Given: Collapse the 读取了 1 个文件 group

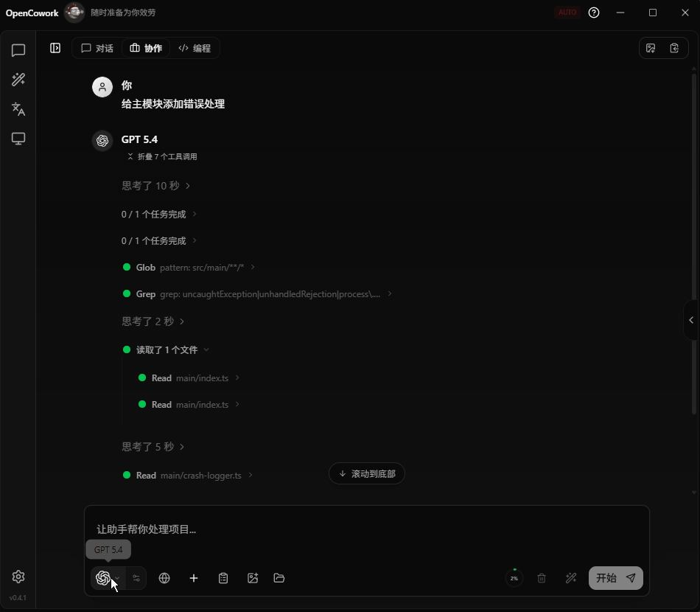Looking at the screenshot, I should pos(172,350).
